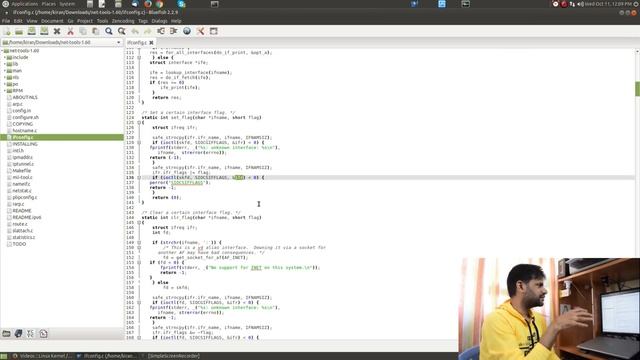
Task: Click the Find magnifier toolbar icon
Action: click(x=109, y=31)
